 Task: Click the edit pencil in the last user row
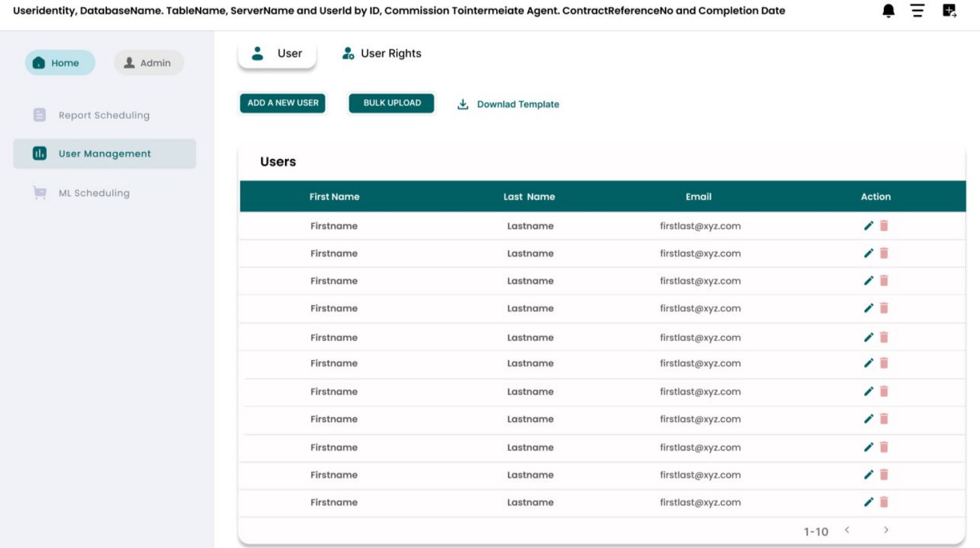coord(868,502)
